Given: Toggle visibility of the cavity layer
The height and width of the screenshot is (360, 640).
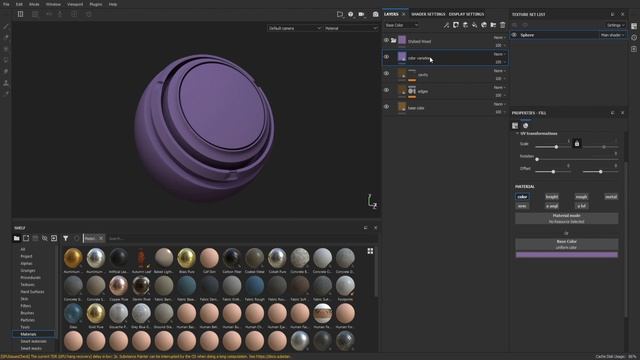Looking at the screenshot, I should click(386, 73).
